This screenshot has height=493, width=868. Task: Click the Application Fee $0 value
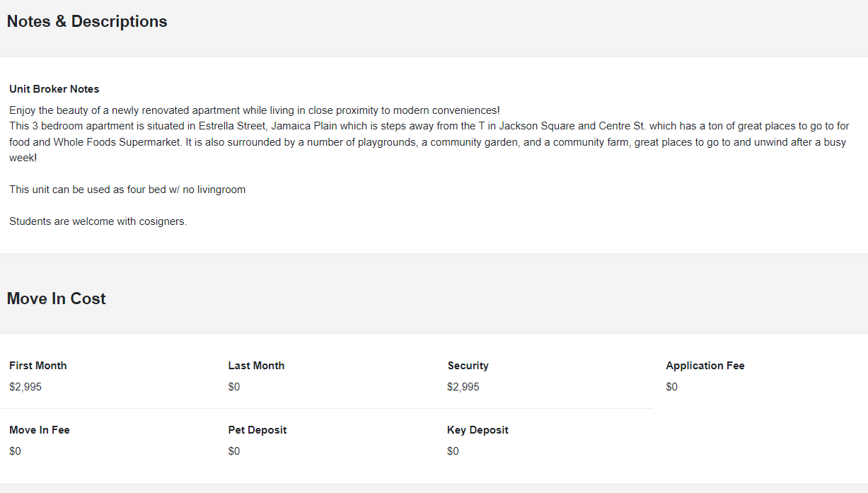(672, 387)
